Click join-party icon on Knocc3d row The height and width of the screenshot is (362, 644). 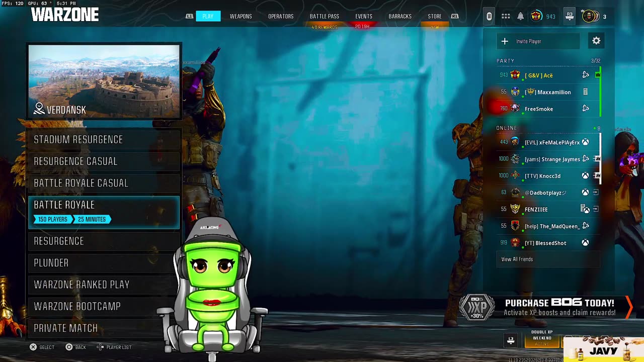597,175
